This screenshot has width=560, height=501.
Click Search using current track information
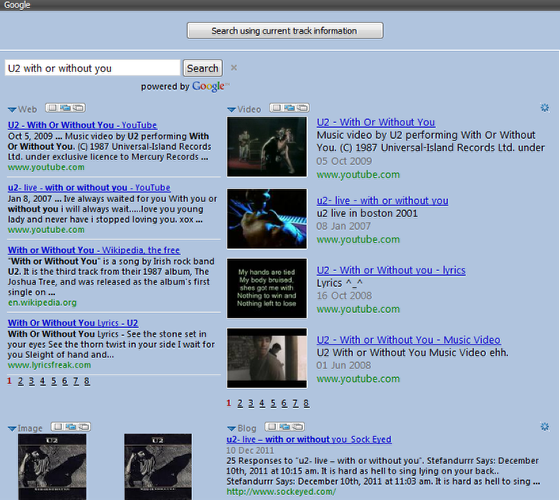coord(285,31)
